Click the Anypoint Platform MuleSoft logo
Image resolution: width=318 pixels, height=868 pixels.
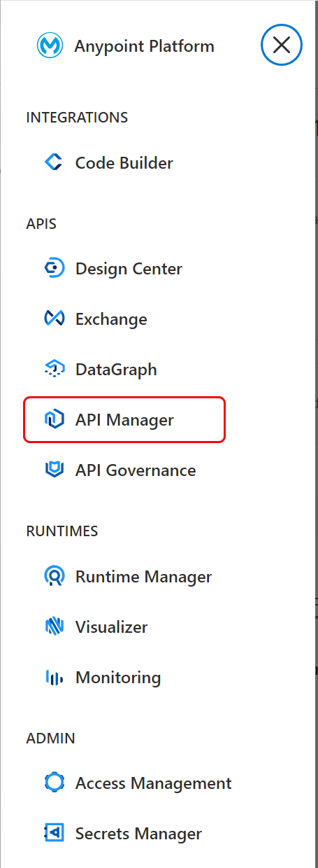(x=50, y=47)
